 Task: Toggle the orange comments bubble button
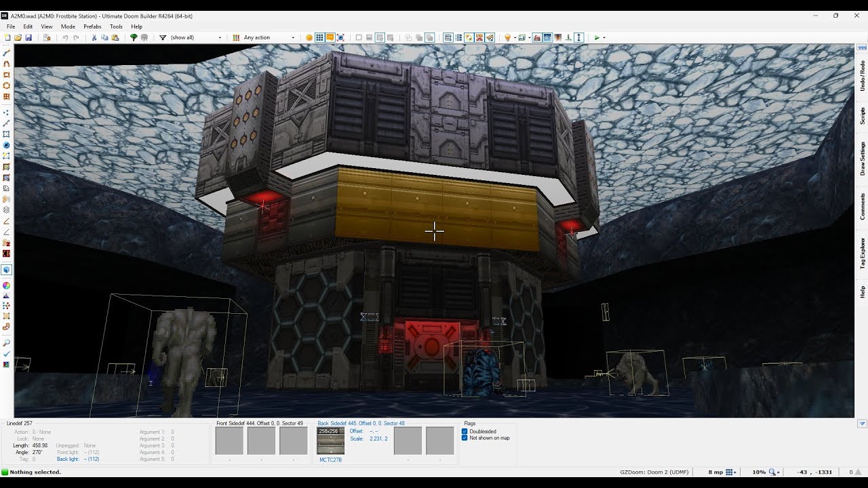(330, 37)
